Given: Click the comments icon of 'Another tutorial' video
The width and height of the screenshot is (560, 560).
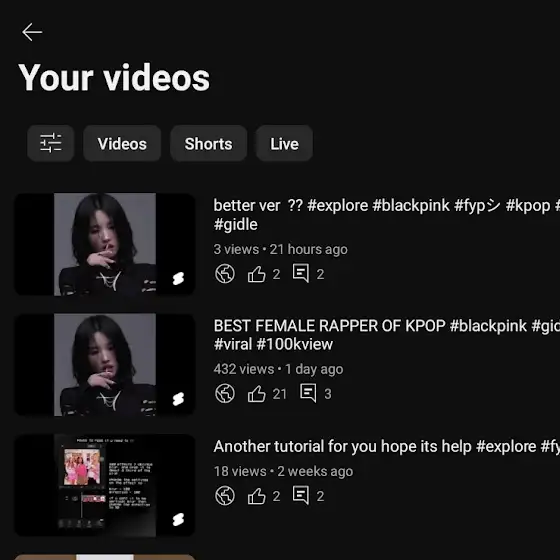Looking at the screenshot, I should coord(301,495).
